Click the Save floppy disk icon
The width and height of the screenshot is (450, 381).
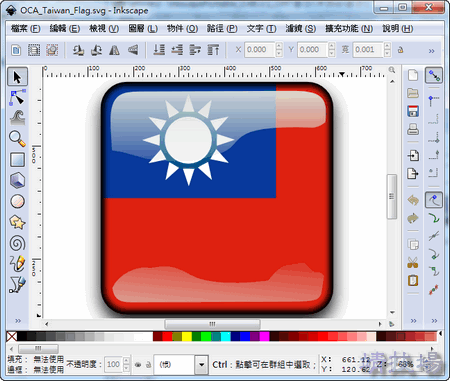tap(413, 111)
